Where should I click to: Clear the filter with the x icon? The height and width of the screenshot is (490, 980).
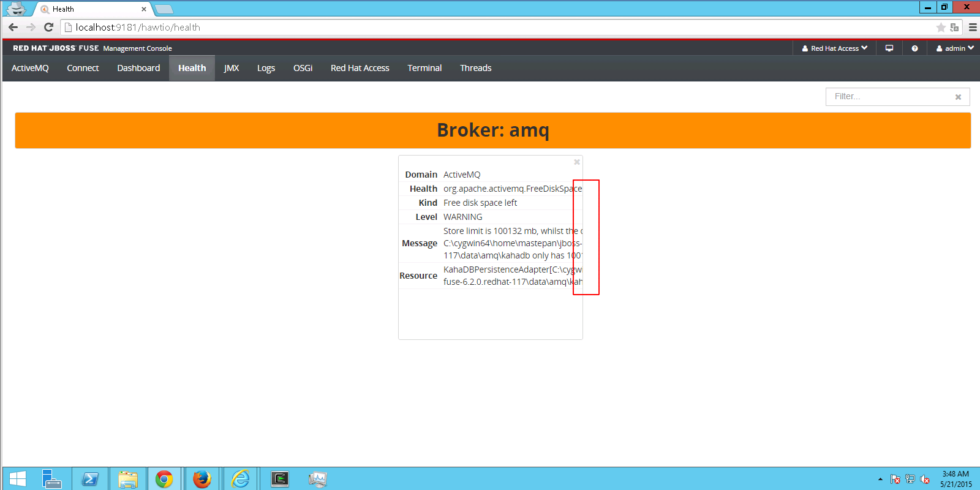(x=958, y=97)
